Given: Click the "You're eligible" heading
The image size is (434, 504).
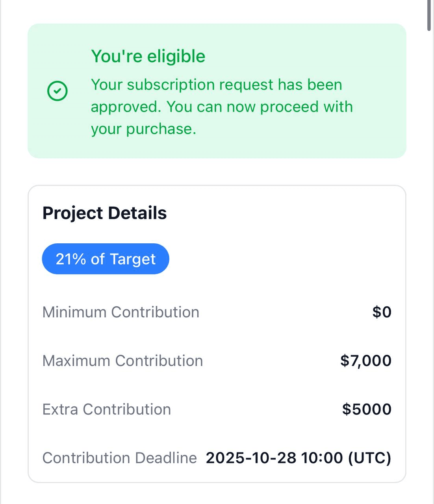Looking at the screenshot, I should (148, 56).
